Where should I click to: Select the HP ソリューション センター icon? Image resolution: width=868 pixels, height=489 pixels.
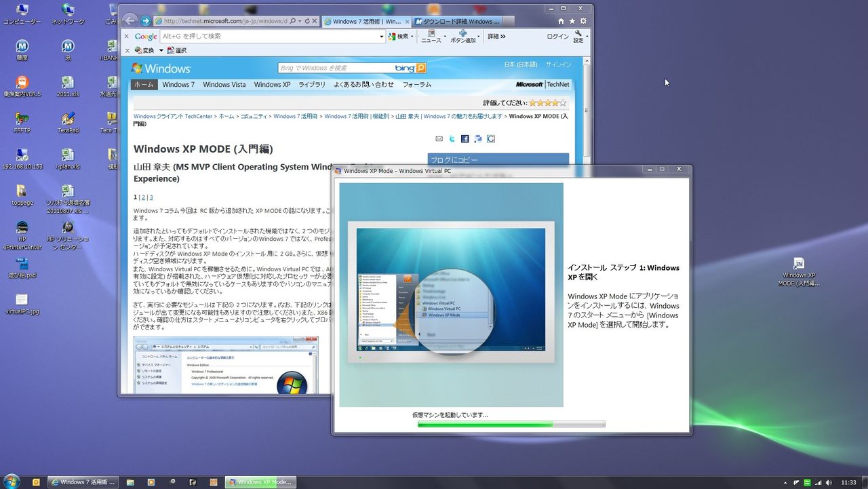pos(68,235)
